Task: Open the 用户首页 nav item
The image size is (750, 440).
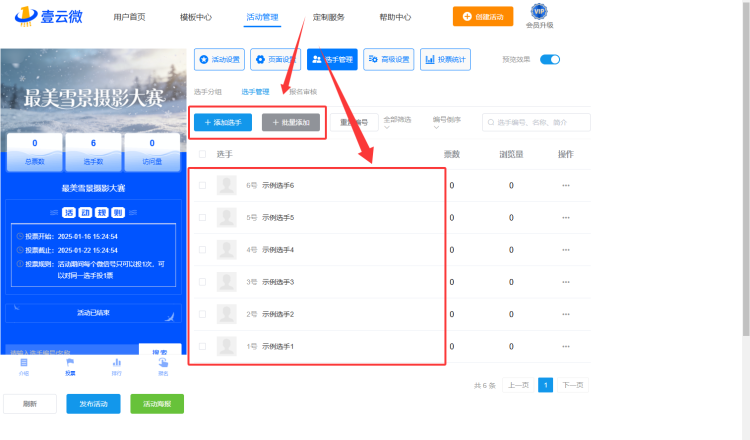Action: [129, 17]
